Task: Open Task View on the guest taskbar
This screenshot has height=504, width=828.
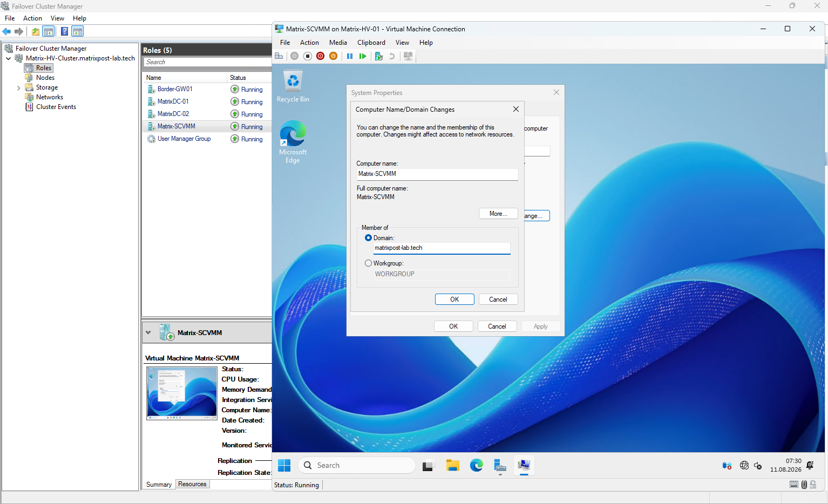Action: (429, 465)
